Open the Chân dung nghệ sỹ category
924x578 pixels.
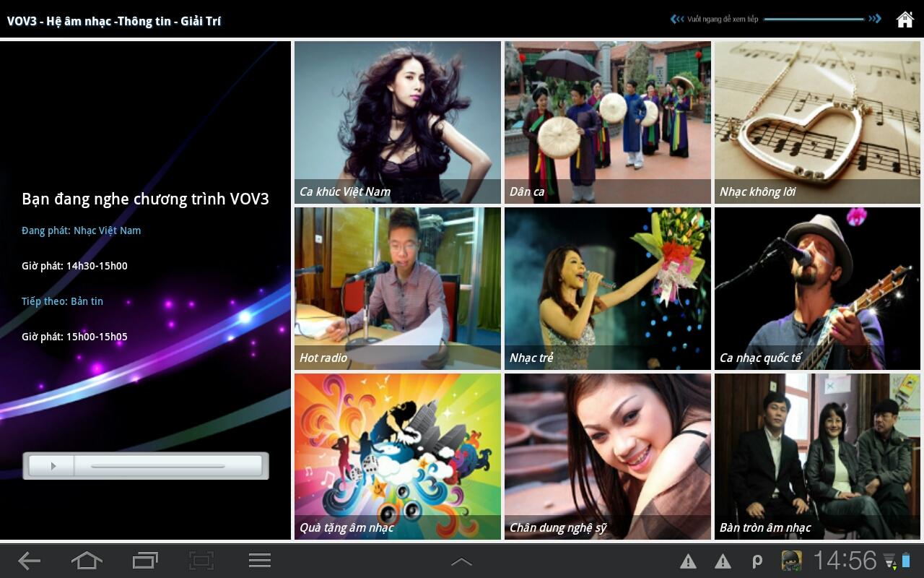pos(608,457)
